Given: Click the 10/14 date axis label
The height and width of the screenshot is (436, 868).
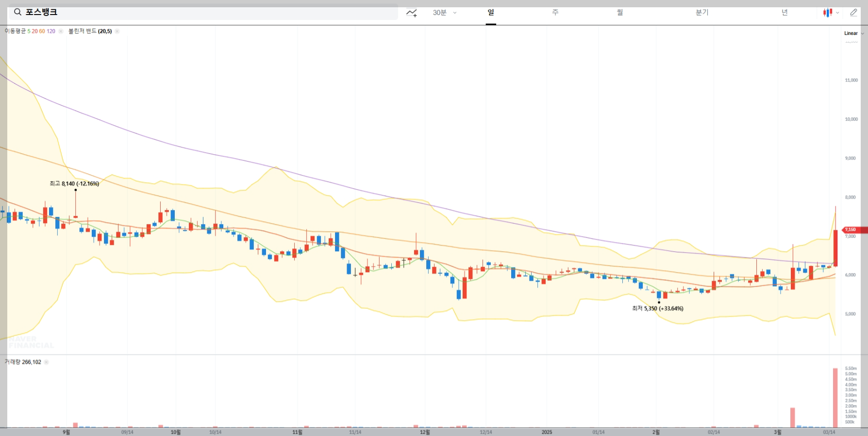Looking at the screenshot, I should click(216, 432).
